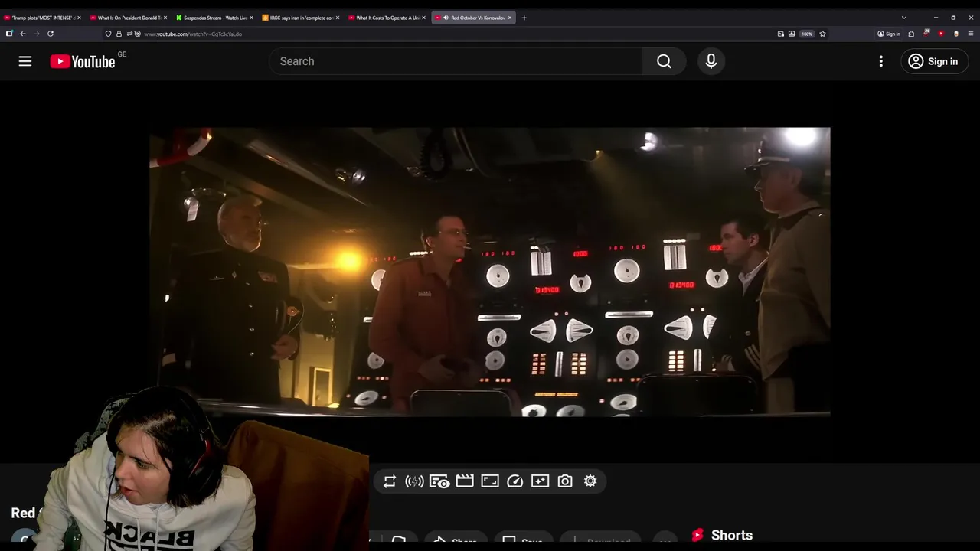Screen dimensions: 980x551
Task: Toggle cinema mode clapperboard icon
Action: [x=465, y=481]
